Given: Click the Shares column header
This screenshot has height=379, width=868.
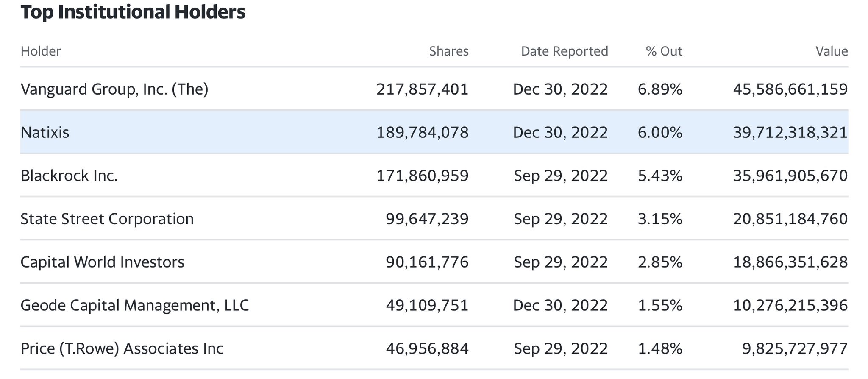Looking at the screenshot, I should point(449,51).
